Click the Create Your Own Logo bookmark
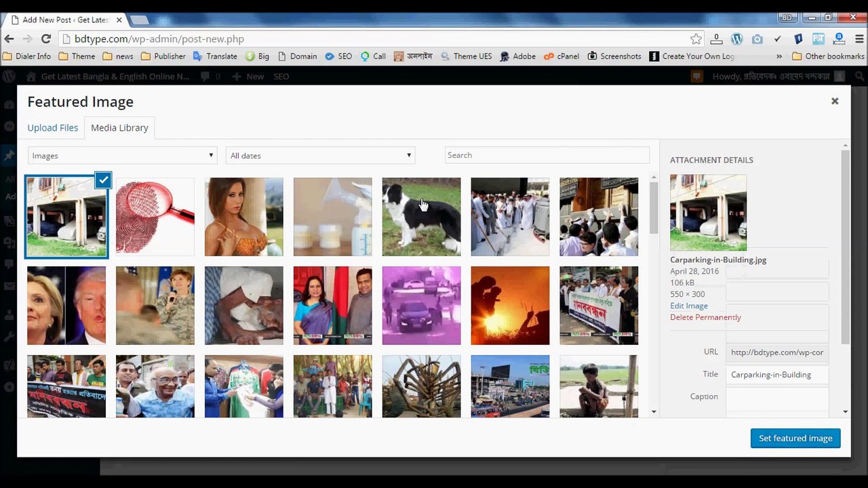Screen dimensions: 868x488 click(692, 56)
